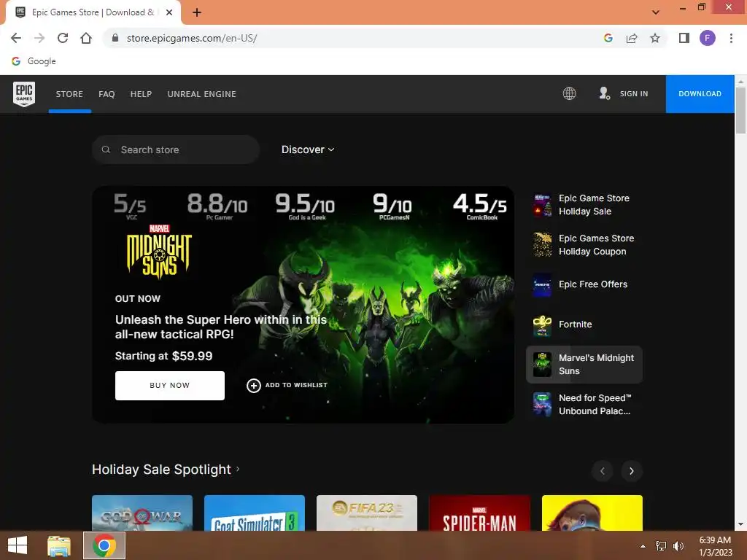Click SIGN IN

634,94
